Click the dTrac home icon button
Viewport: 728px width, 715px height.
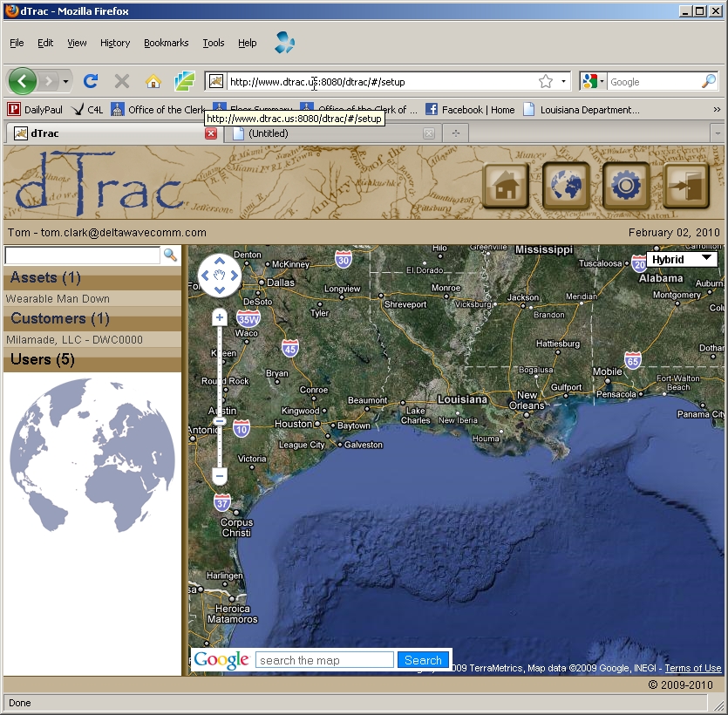coord(506,186)
